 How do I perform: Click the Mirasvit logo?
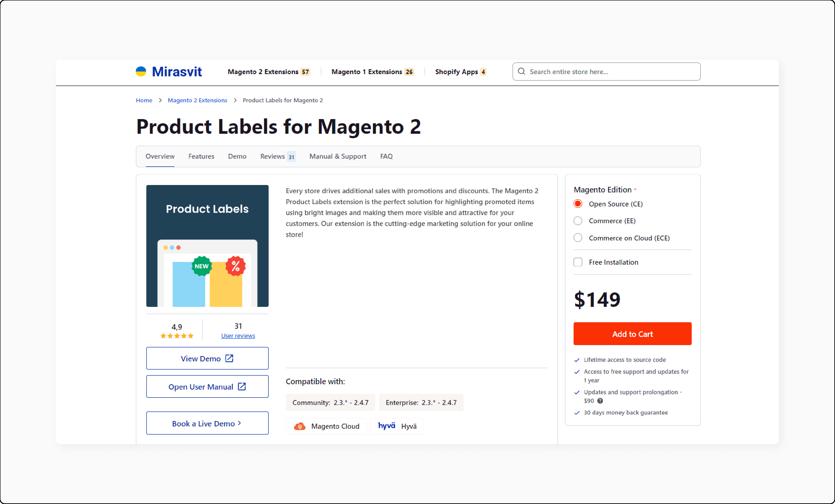(168, 72)
